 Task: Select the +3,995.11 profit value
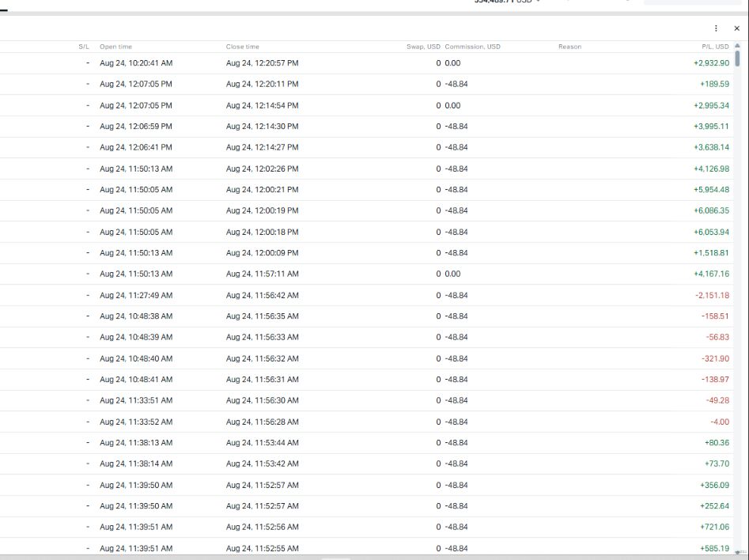[x=711, y=127]
